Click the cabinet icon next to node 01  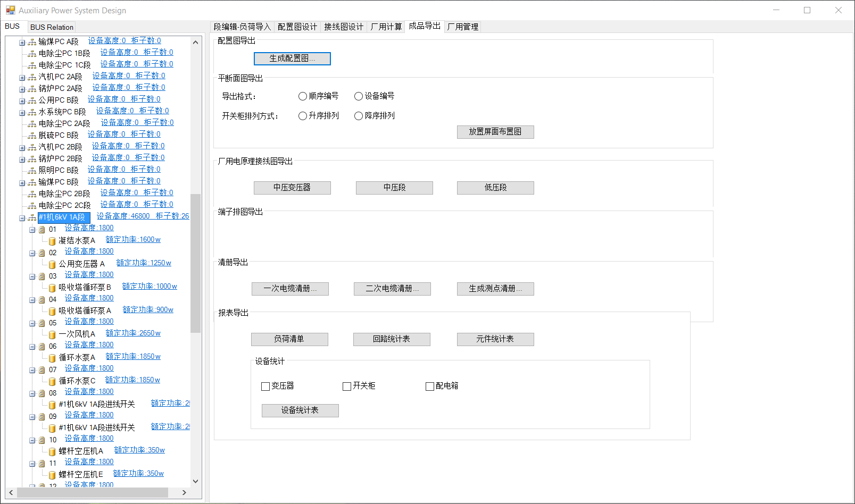pyautogui.click(x=41, y=230)
